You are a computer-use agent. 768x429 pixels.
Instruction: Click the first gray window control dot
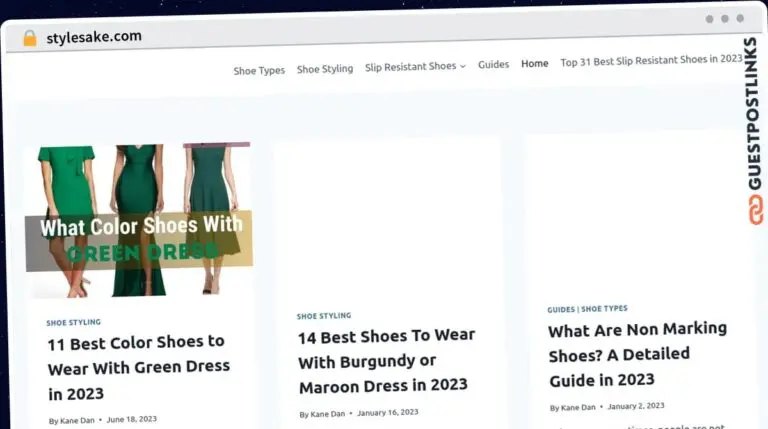coord(709,19)
